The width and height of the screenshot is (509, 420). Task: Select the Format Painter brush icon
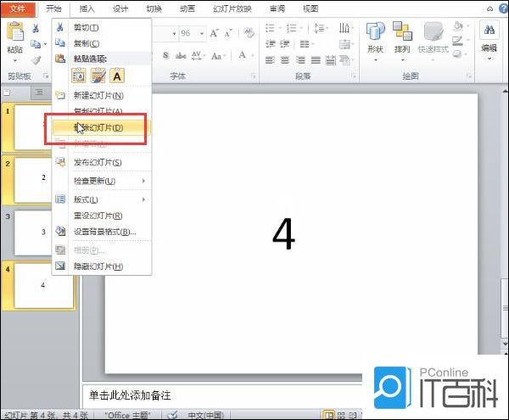(36, 59)
